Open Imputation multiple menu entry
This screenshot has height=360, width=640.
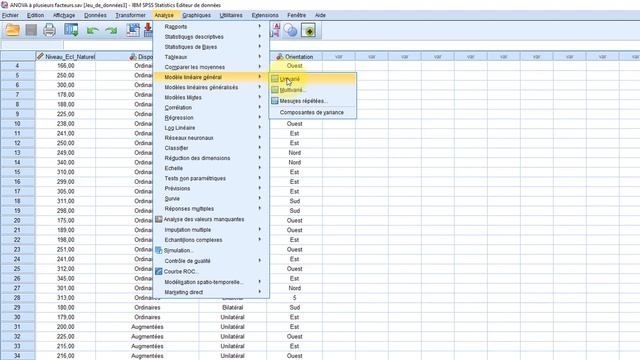(x=211, y=230)
